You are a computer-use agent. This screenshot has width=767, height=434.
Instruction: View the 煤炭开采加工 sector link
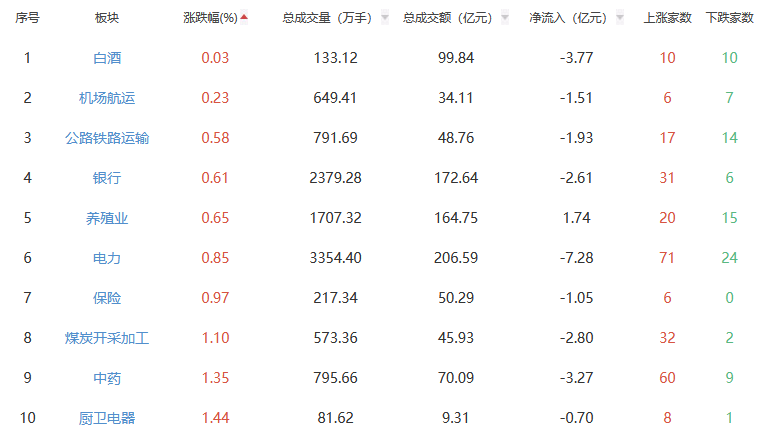coord(106,338)
